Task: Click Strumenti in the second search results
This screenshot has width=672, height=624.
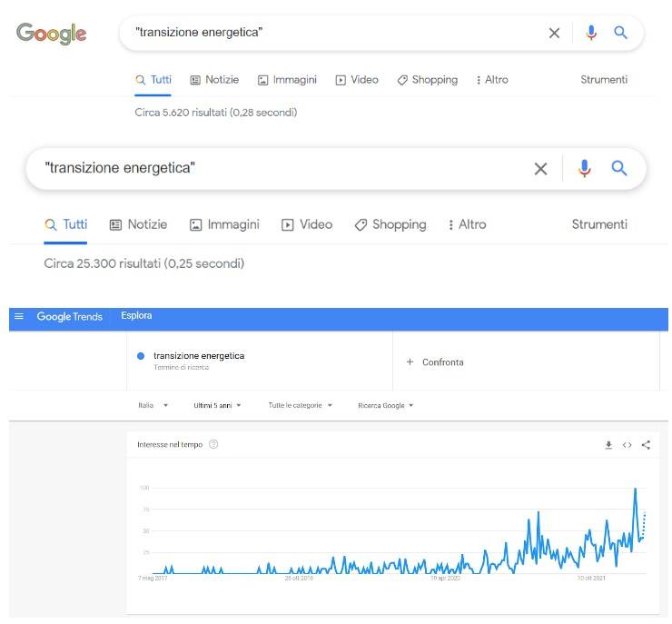Action: (x=599, y=224)
